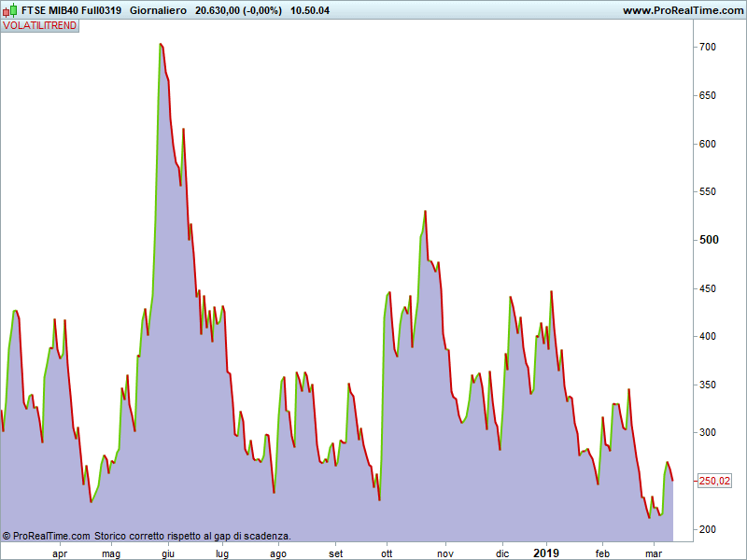Click the dic month label

pos(502,553)
